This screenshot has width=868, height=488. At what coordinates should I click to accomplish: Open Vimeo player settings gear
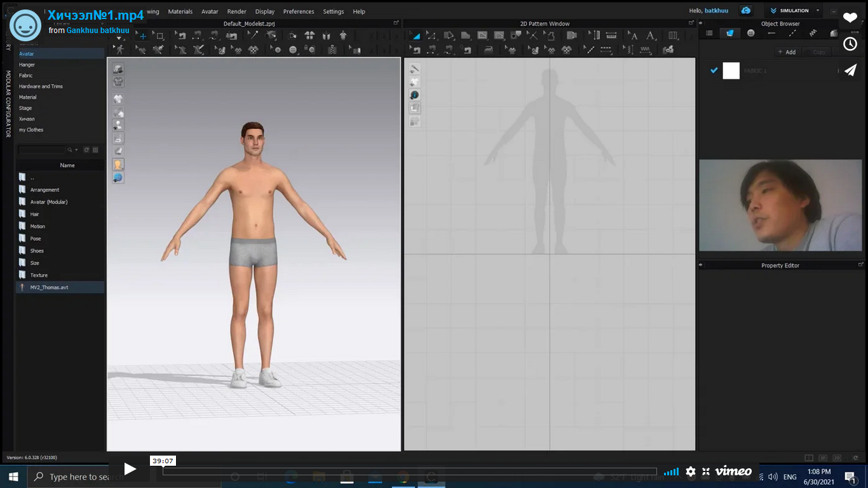click(x=691, y=471)
